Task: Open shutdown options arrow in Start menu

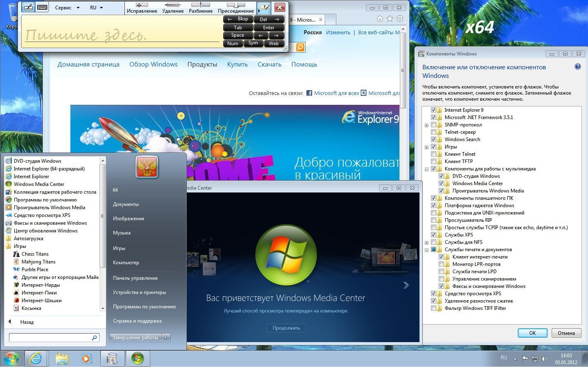Action: pyautogui.click(x=166, y=337)
